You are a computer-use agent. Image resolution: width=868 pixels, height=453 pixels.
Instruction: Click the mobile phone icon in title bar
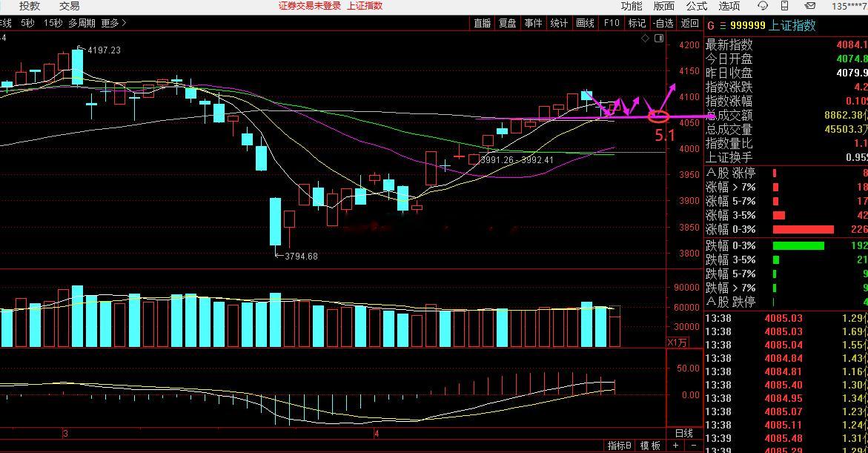pyautogui.click(x=784, y=6)
